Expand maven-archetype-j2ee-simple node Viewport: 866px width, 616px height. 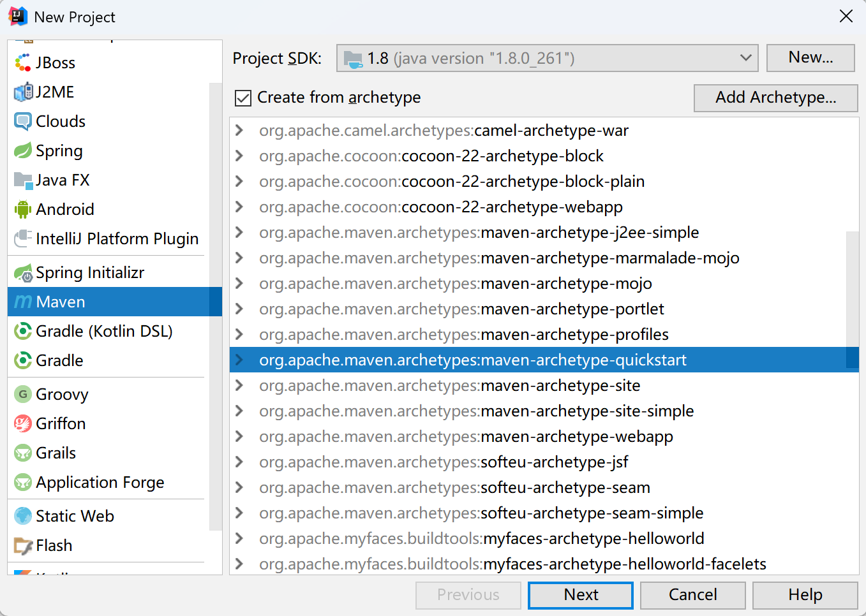click(x=239, y=232)
